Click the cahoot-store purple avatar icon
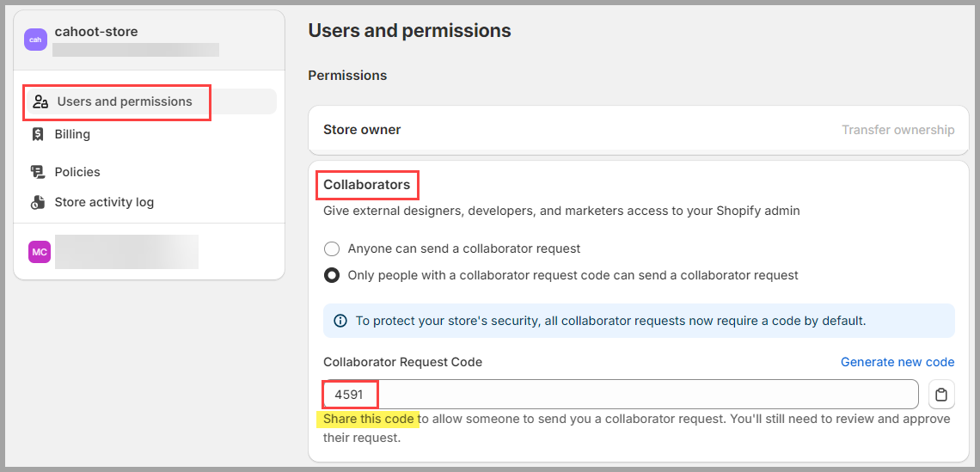The image size is (980, 472). pos(35,40)
